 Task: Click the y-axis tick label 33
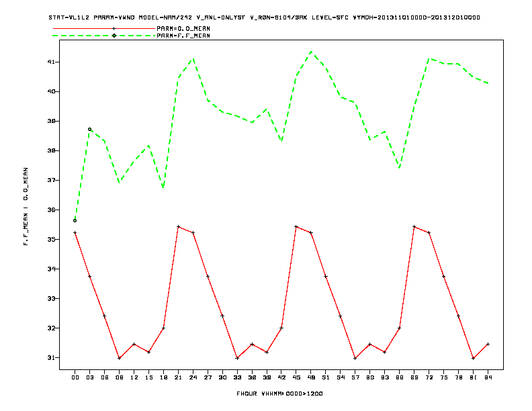point(51,298)
